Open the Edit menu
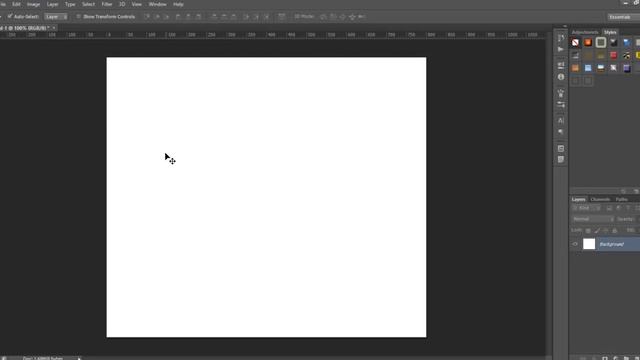640x360 pixels. pyautogui.click(x=16, y=4)
